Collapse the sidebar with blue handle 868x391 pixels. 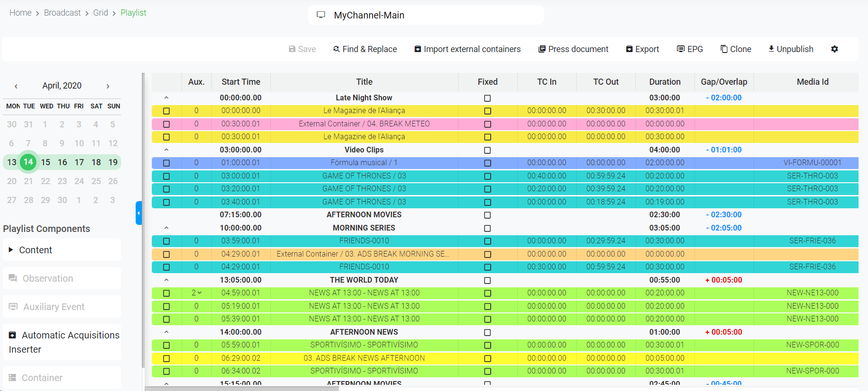(139, 213)
